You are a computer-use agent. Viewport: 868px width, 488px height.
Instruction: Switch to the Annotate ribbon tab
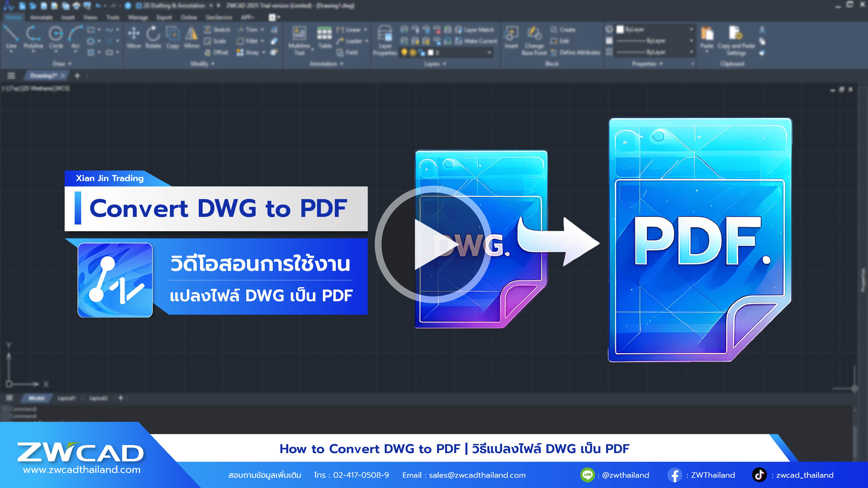point(41,17)
